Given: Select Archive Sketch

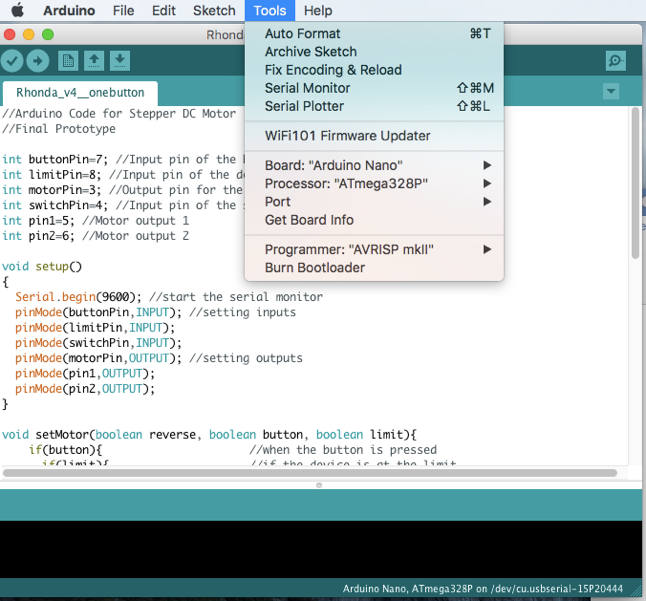Looking at the screenshot, I should 374,51.
